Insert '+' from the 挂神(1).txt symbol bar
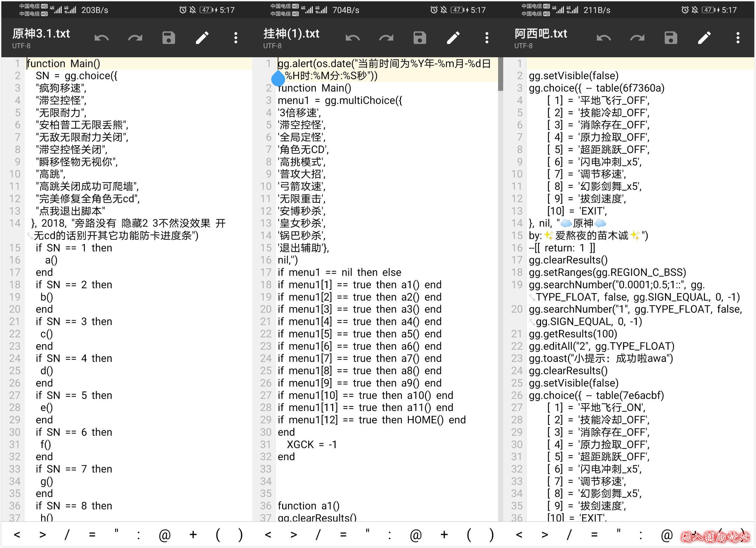The image size is (756, 548). pyautogui.click(x=444, y=535)
